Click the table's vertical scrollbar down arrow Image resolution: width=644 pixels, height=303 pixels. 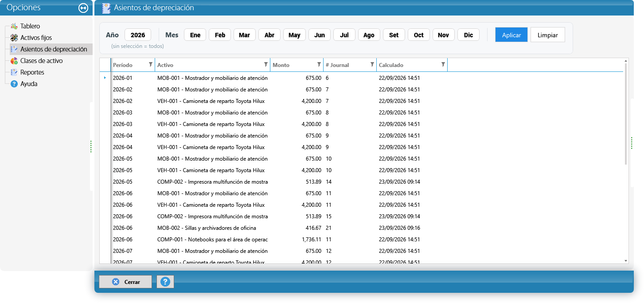[626, 261]
